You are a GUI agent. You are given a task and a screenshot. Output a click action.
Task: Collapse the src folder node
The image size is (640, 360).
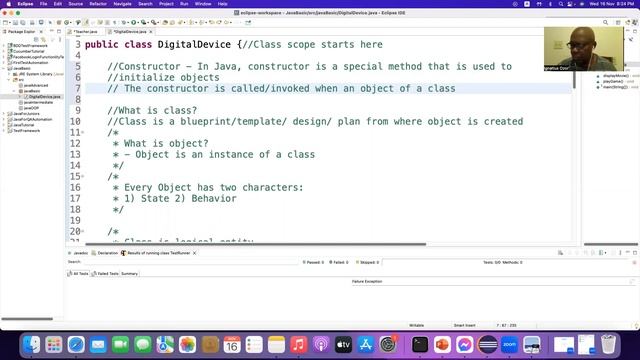coord(9,80)
